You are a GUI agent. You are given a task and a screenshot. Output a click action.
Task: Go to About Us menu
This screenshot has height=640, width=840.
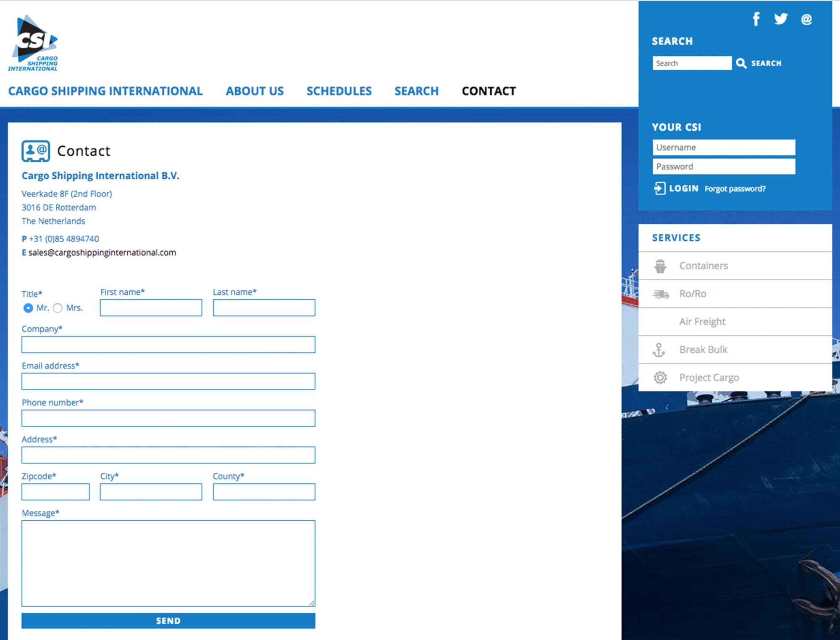click(x=255, y=91)
